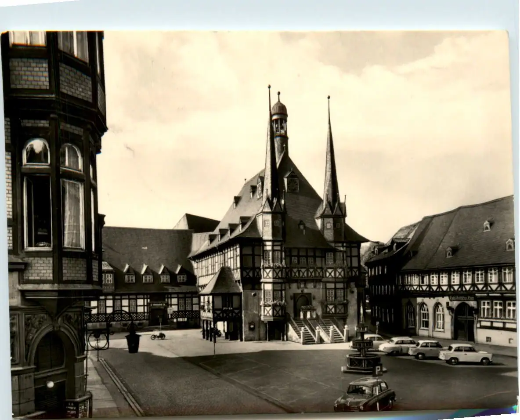Click the doorway of the background timbered building
This screenshot has height=420, width=520.
click(157, 316)
